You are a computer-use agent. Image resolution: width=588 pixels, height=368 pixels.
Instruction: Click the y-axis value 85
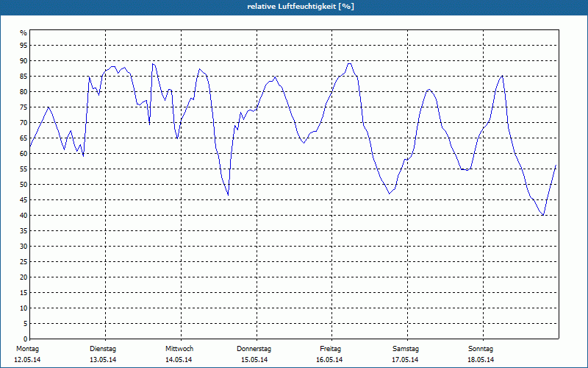(24, 77)
